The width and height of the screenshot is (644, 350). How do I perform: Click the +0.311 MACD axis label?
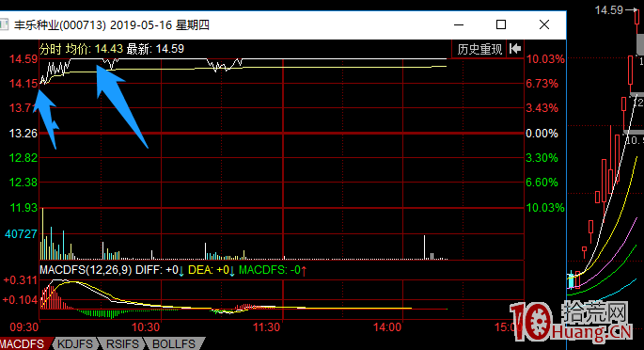pyautogui.click(x=21, y=280)
